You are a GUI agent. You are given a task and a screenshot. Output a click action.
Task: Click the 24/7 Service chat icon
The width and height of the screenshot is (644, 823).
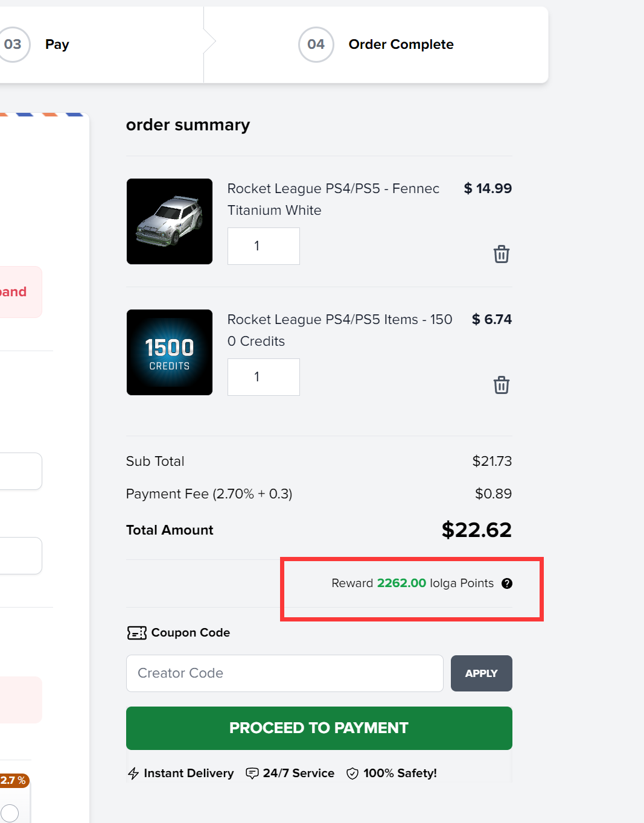[x=252, y=774]
